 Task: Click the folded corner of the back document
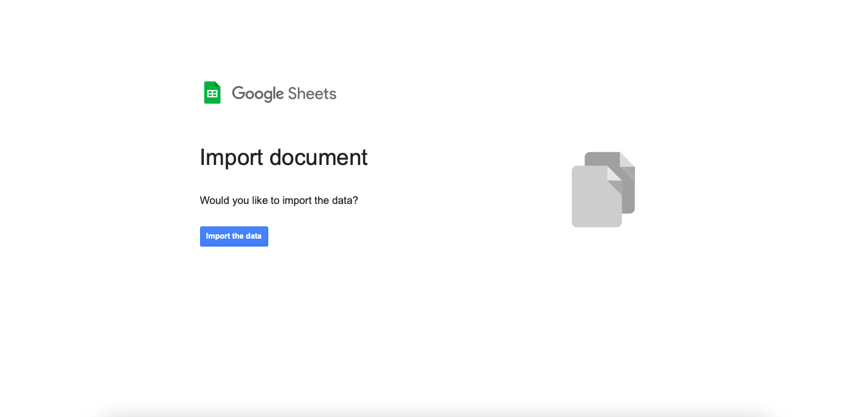[627, 160]
